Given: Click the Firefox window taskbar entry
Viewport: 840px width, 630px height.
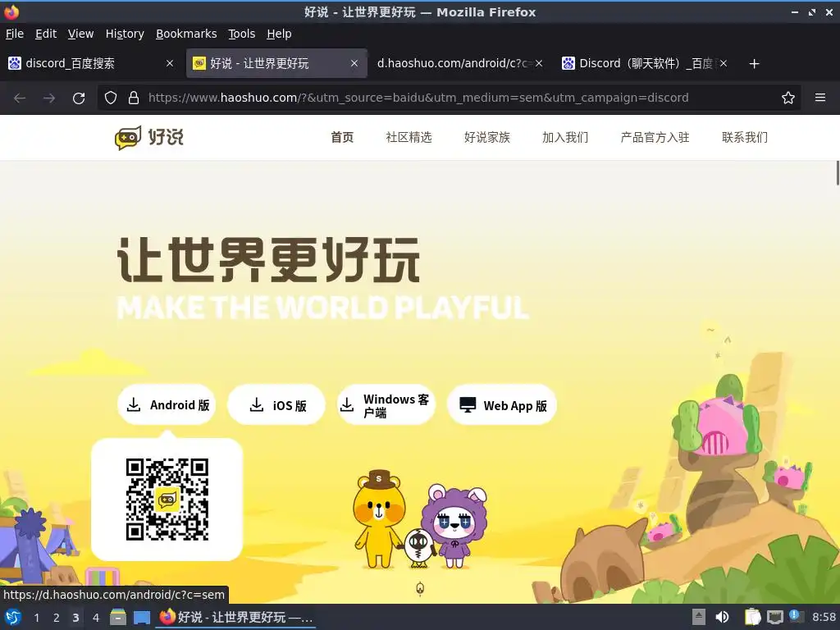Looking at the screenshot, I should point(235,617).
